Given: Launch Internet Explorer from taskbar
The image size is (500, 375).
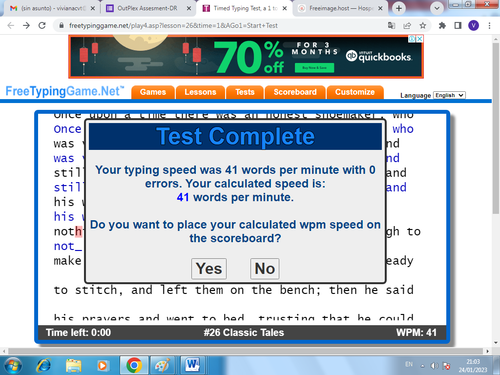Looking at the screenshot, I should [x=44, y=366].
